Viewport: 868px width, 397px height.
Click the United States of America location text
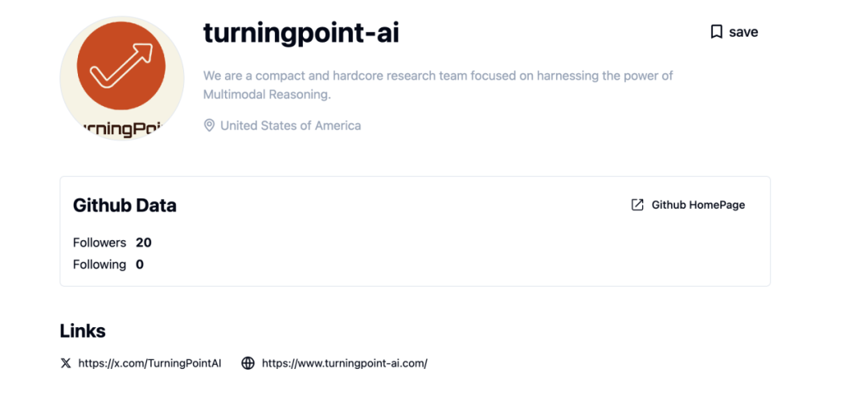click(x=290, y=125)
